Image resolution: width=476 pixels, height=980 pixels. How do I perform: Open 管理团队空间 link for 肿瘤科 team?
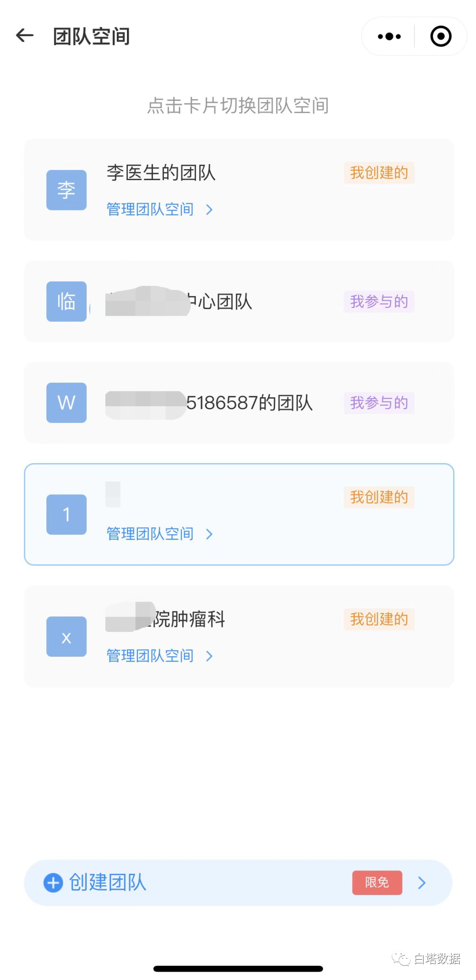150,656
